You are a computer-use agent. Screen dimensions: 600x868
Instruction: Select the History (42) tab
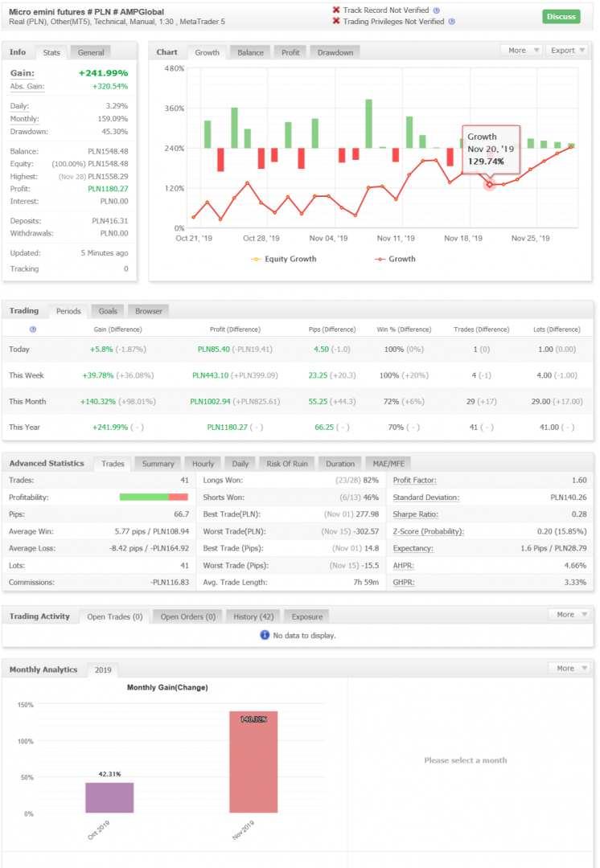253,616
